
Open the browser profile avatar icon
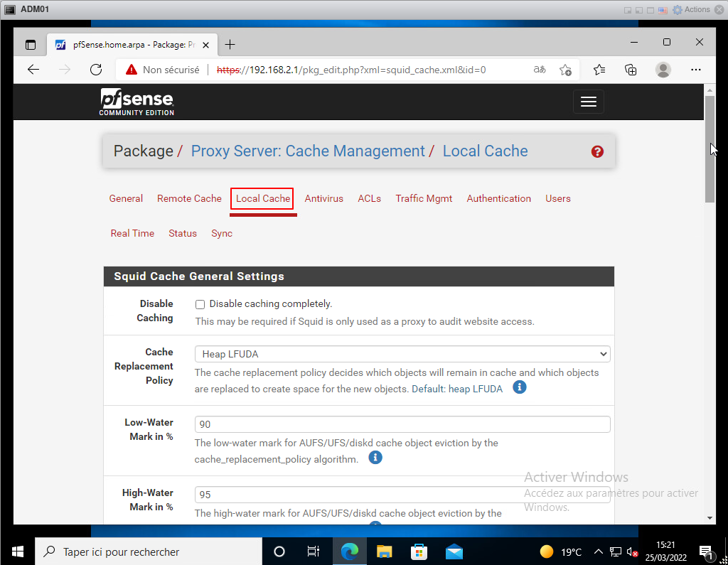pos(663,70)
